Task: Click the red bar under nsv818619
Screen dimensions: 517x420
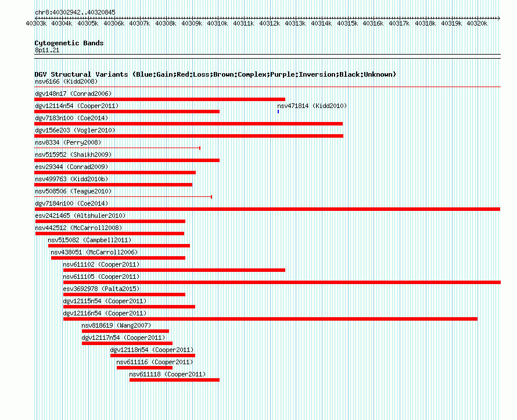Action: click(125, 331)
